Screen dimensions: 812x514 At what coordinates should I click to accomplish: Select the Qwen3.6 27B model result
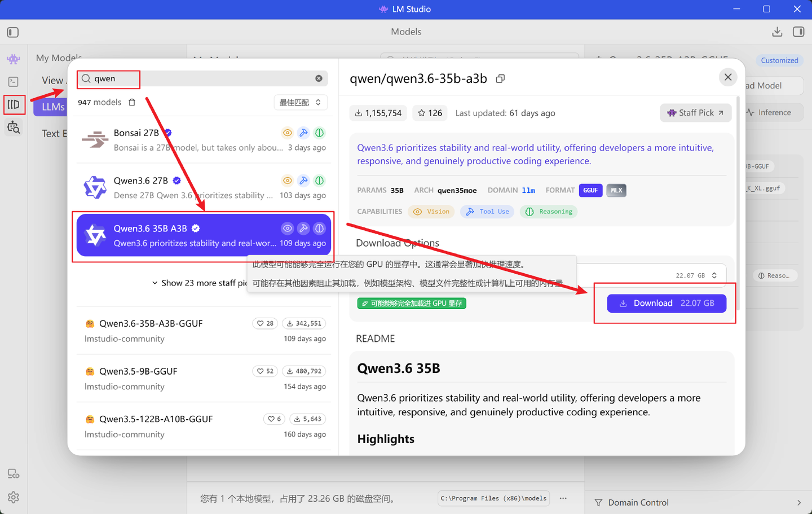[x=204, y=187]
